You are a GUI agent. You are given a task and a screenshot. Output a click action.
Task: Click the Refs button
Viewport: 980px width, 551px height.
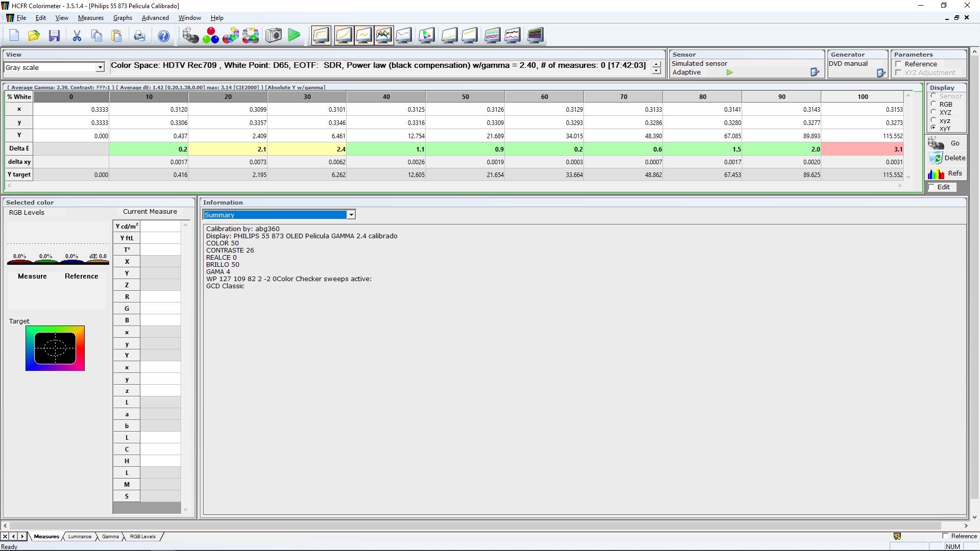point(945,173)
